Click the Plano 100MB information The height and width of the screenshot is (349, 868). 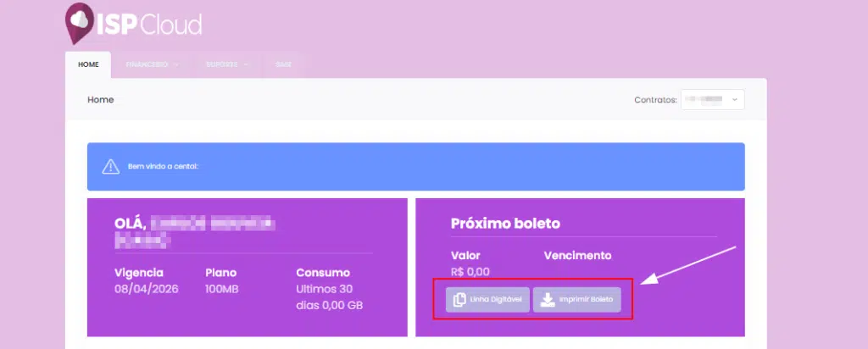coord(222,281)
